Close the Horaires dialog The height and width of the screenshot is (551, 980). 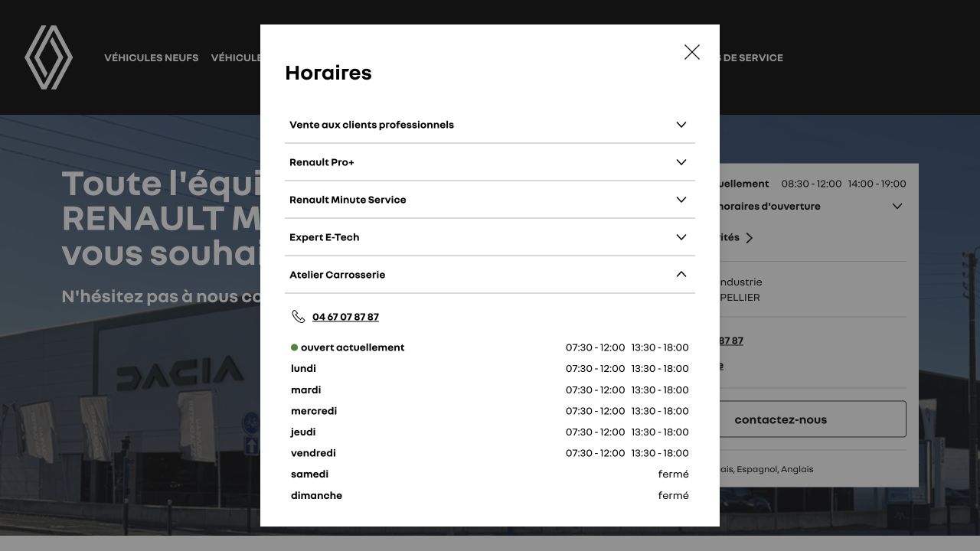click(692, 52)
